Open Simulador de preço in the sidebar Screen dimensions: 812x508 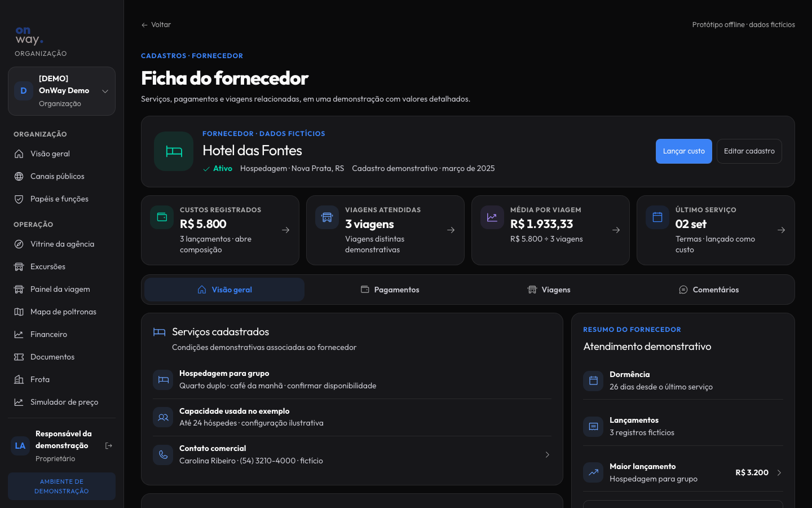pos(61,402)
